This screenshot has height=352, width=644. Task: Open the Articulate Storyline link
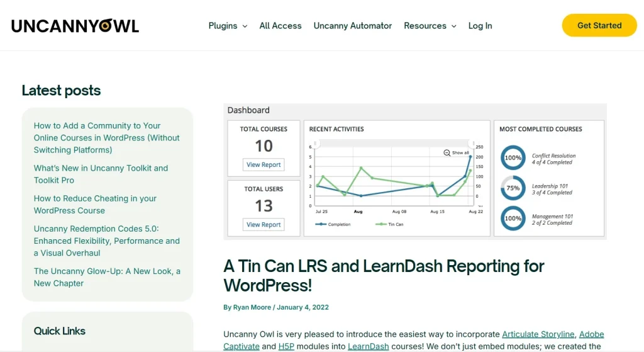pos(538,334)
